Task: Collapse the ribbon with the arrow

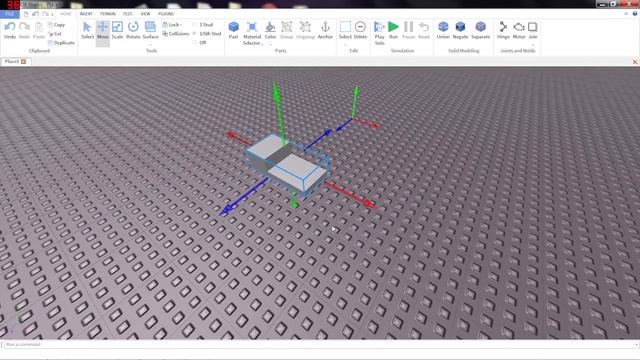Action: (x=626, y=14)
